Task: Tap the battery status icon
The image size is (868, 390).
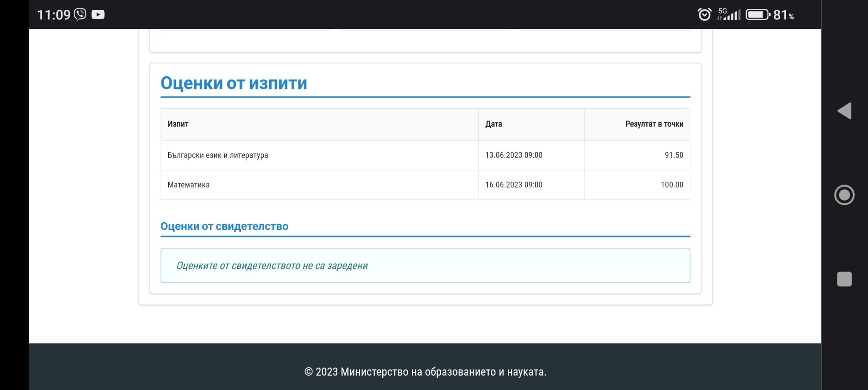Action: (x=757, y=15)
